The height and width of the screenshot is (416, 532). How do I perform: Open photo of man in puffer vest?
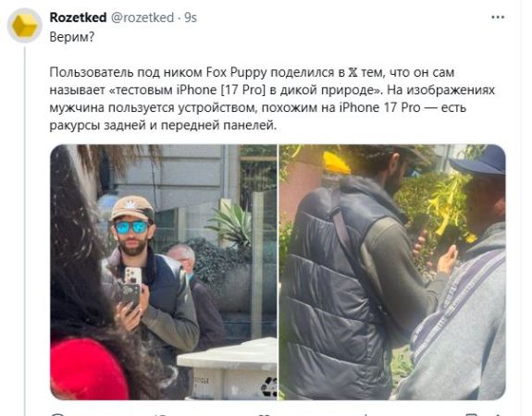392,272
